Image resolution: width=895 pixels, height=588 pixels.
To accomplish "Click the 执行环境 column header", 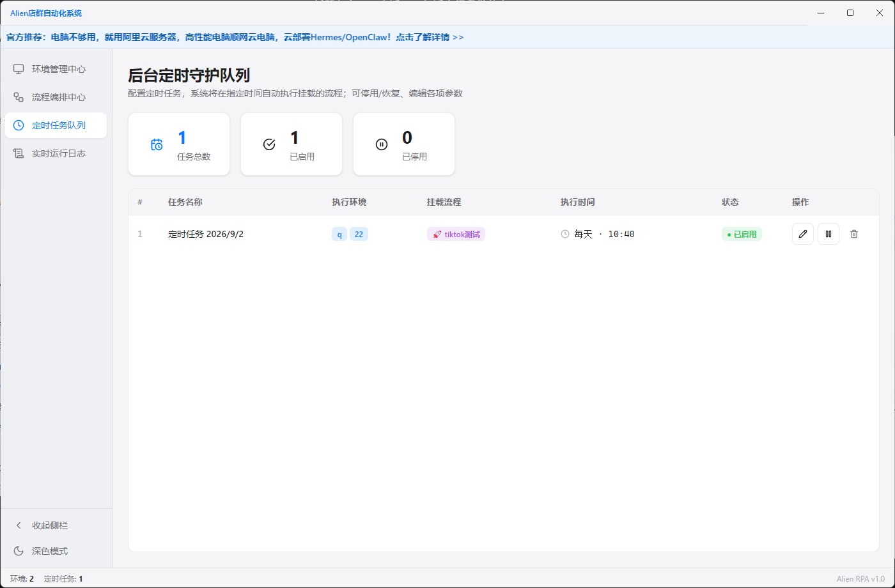I will 349,202.
